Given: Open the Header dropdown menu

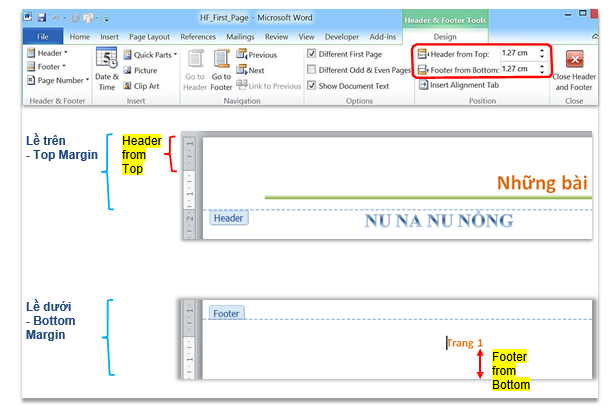Looking at the screenshot, I should 52,53.
